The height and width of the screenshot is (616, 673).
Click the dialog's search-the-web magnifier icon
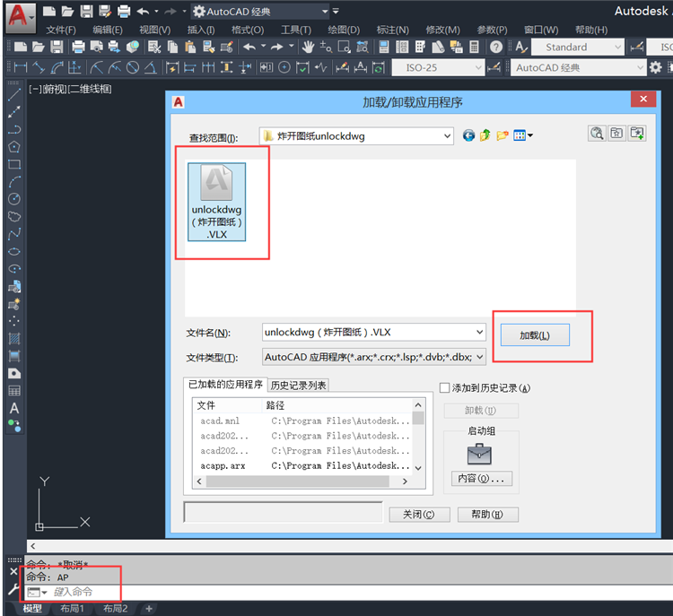pyautogui.click(x=597, y=134)
